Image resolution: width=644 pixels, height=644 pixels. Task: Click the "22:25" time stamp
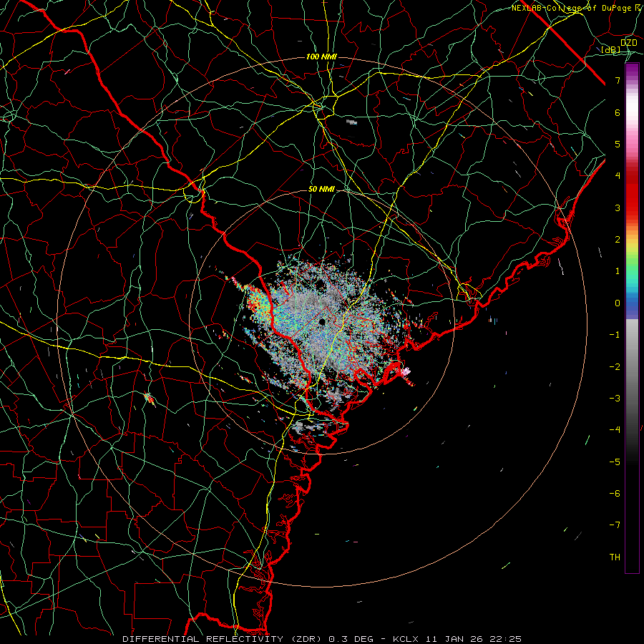[504, 639]
